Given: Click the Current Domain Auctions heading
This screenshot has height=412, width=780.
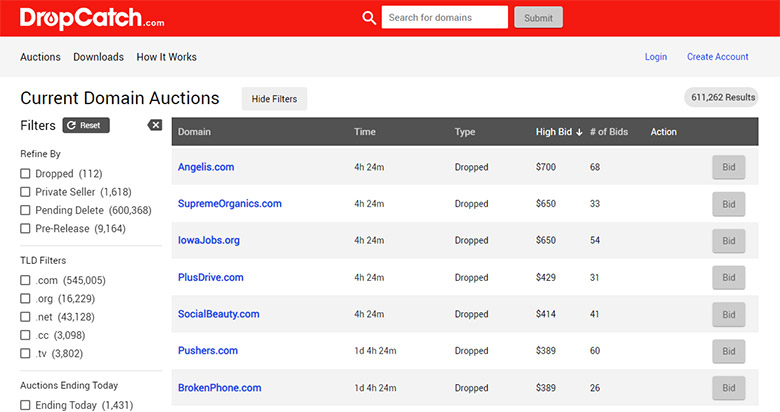Looking at the screenshot, I should click(x=119, y=98).
